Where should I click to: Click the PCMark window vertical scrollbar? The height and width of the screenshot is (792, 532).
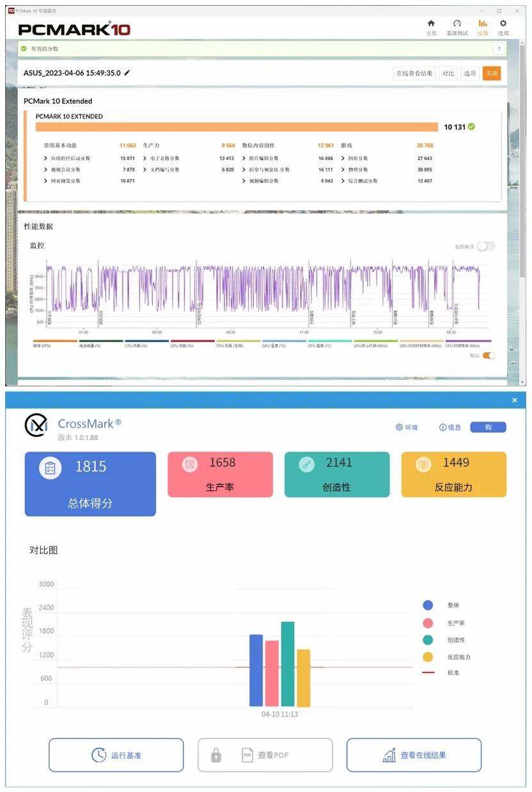tap(523, 160)
